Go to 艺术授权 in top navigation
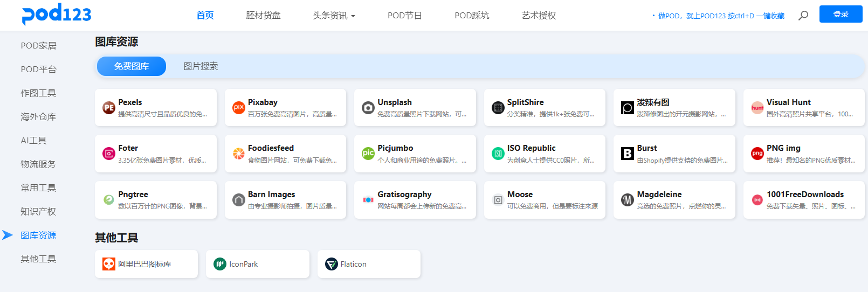This screenshot has height=292, width=868. point(539,16)
